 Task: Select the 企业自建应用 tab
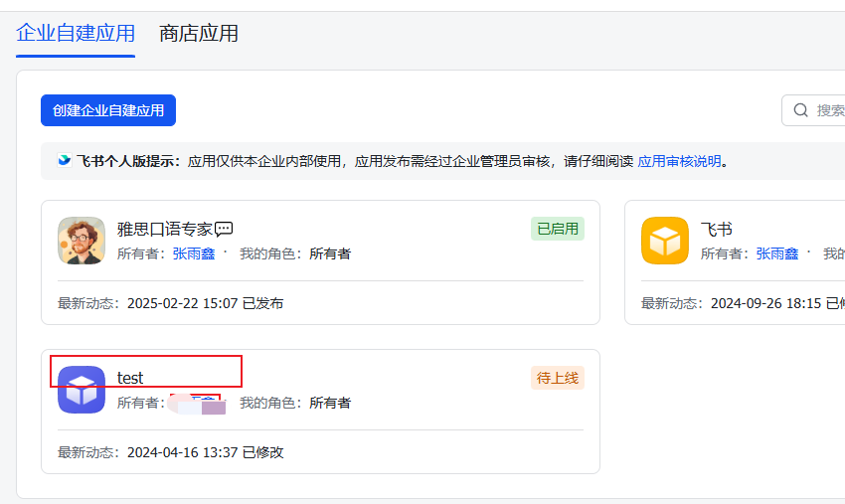click(76, 33)
